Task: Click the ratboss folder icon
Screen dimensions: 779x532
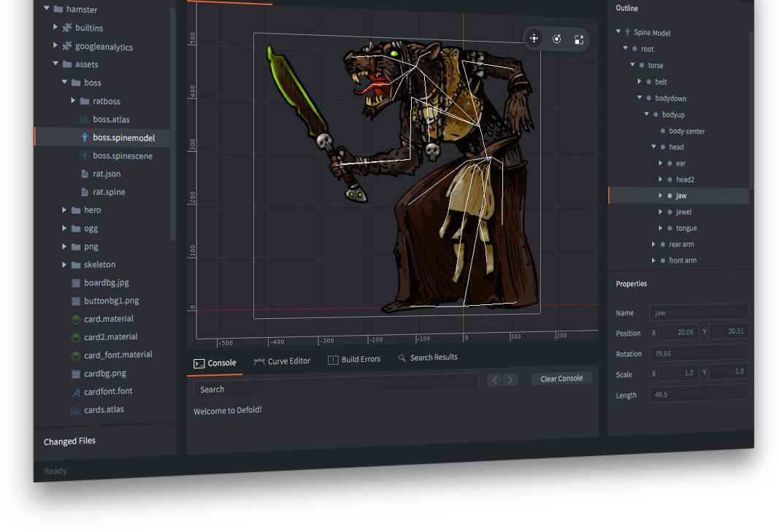Action: point(85,101)
